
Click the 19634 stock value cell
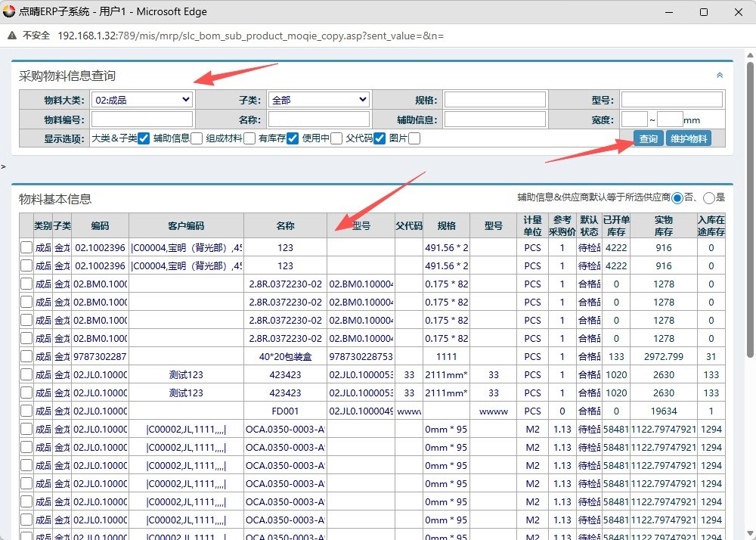pyautogui.click(x=664, y=411)
